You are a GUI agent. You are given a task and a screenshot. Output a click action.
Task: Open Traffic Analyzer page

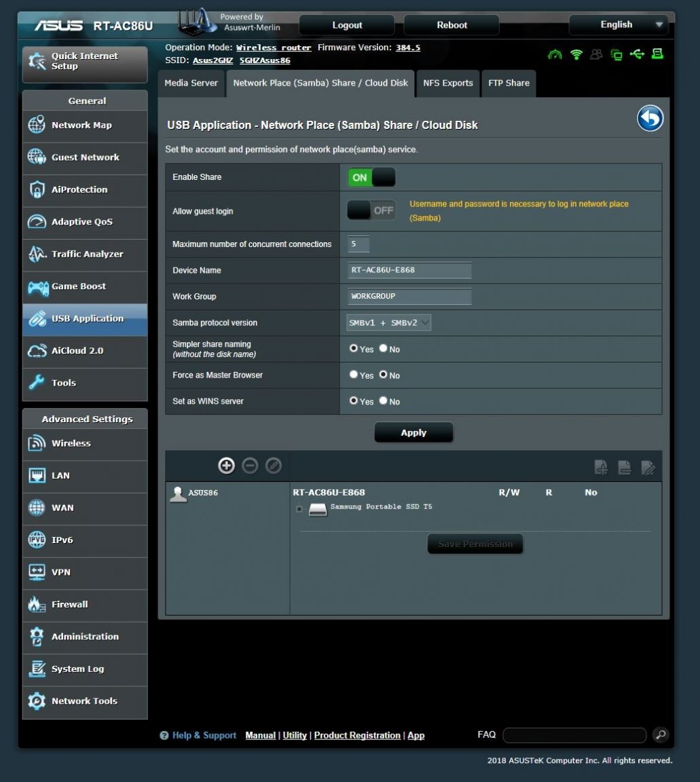tap(85, 255)
